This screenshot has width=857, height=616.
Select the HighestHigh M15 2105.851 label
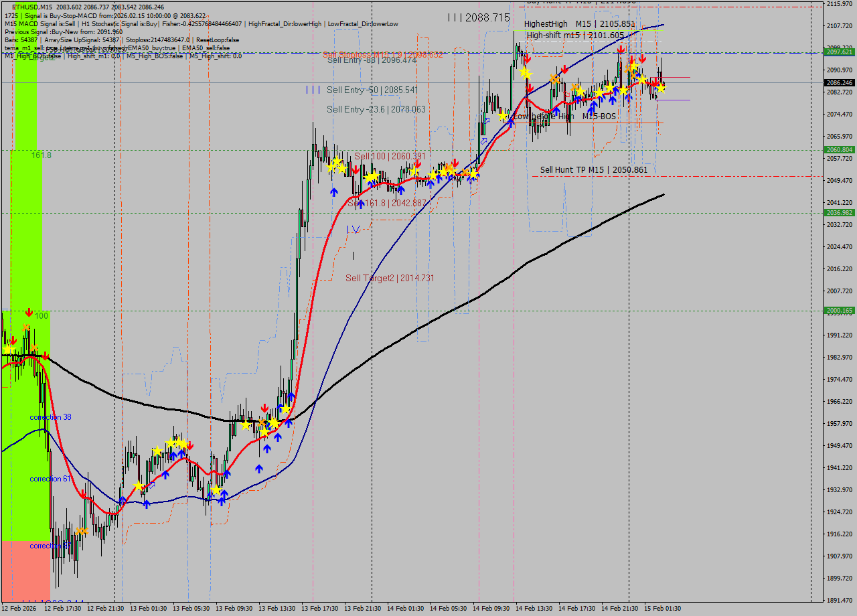click(x=579, y=24)
